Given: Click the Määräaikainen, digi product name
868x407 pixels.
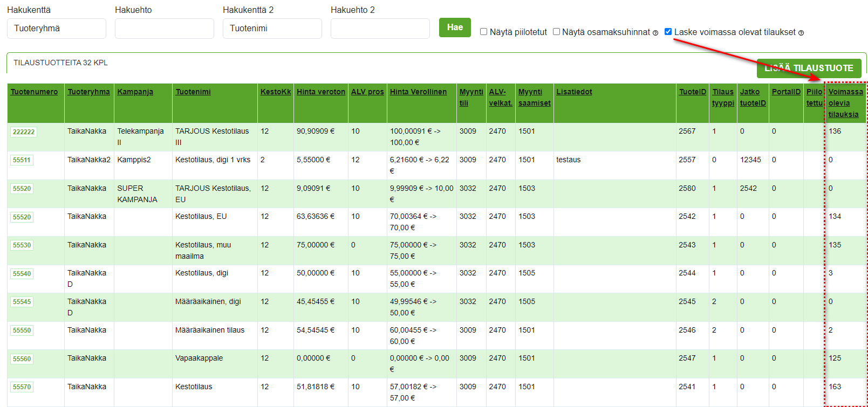Looking at the screenshot, I should 208,301.
